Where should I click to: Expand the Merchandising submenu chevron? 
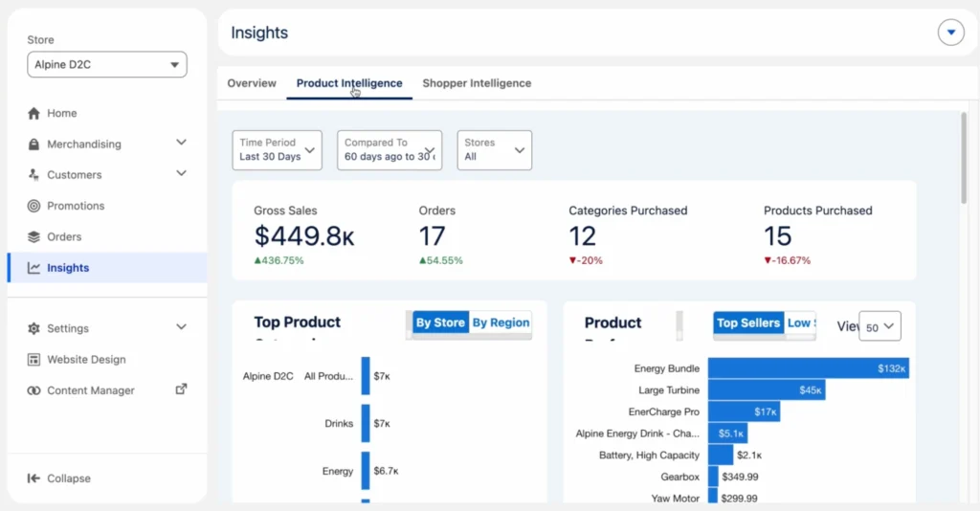[181, 143]
